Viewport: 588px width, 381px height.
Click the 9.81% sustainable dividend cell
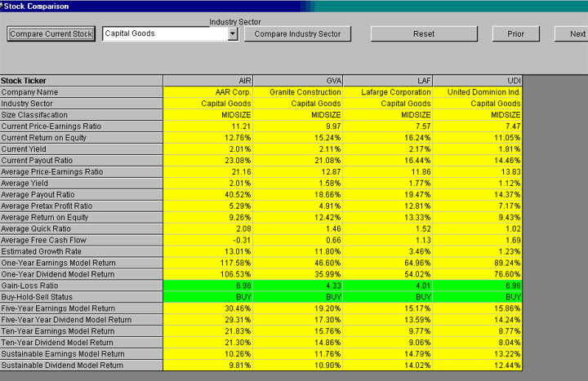208,365
